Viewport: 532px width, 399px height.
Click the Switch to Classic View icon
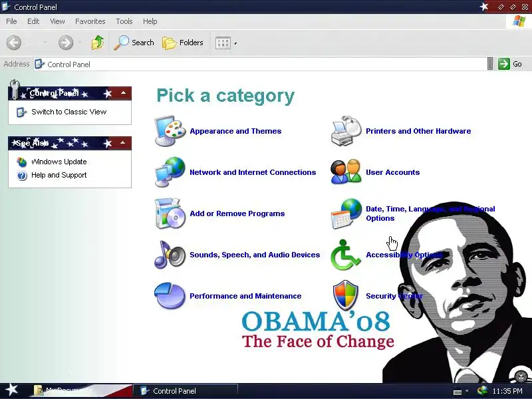(x=22, y=112)
